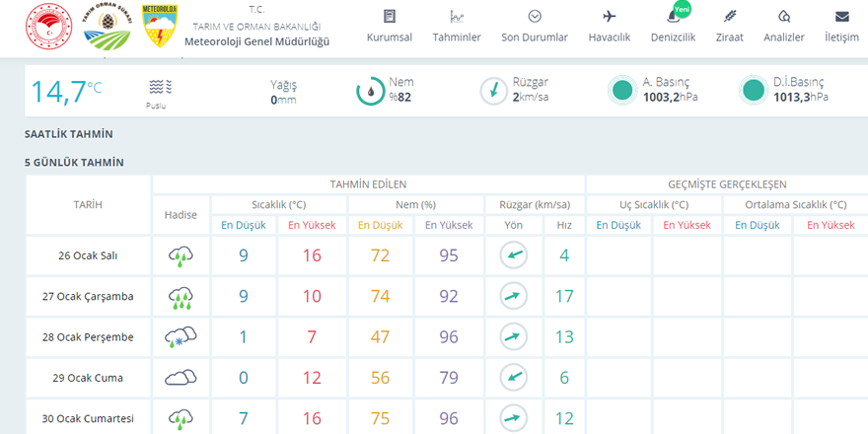
Task: Open the Tahminler menu
Action: tap(457, 37)
